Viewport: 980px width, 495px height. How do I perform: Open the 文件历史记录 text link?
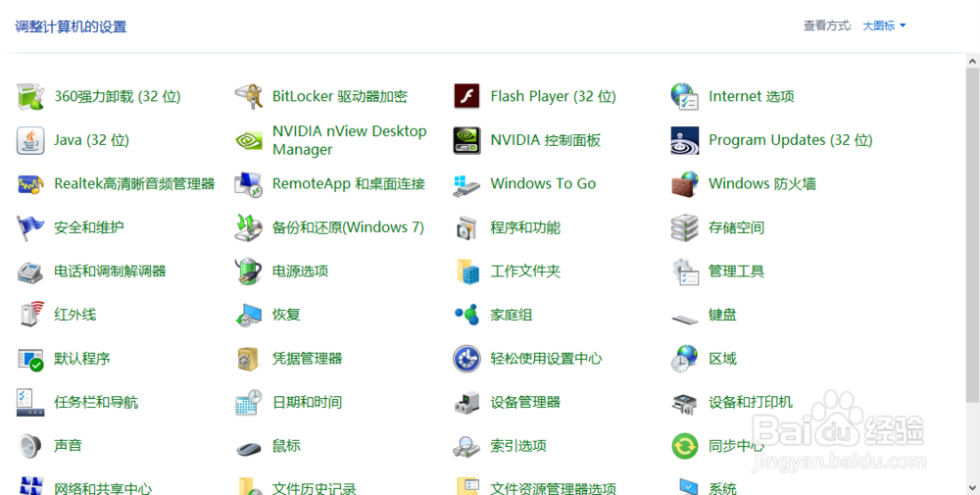pos(315,489)
